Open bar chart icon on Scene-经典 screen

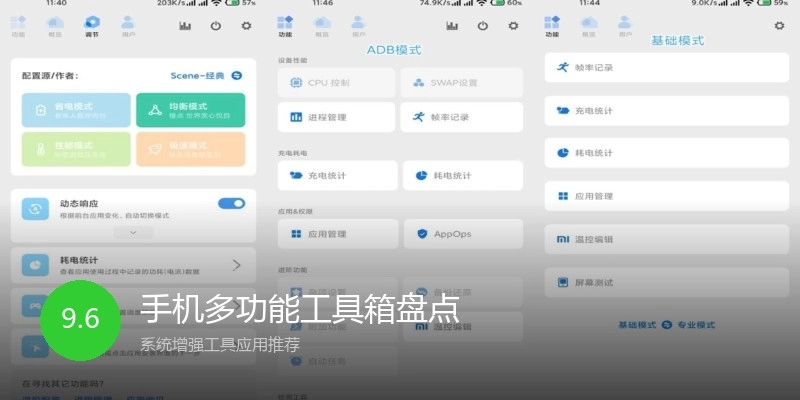pyautogui.click(x=185, y=26)
